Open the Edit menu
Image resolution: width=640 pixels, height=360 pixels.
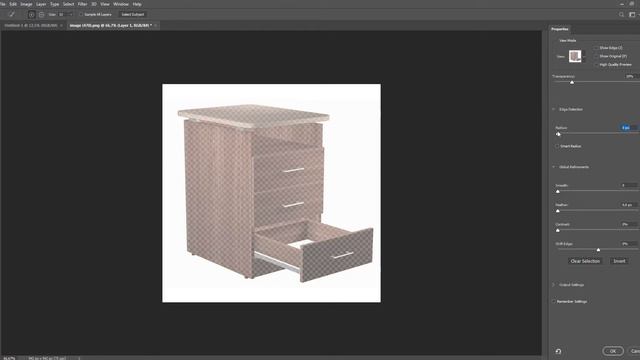13,4
